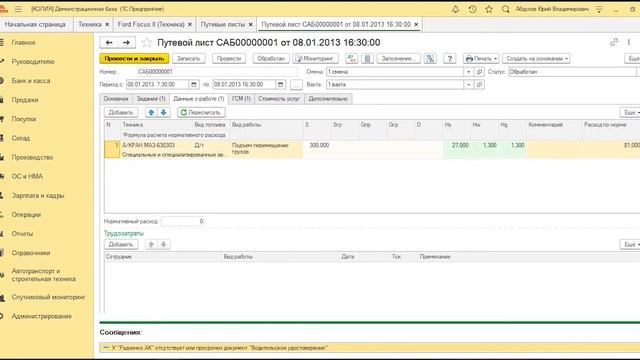Click the Номер input field
Screen dimensions: 640x360
point(217,72)
